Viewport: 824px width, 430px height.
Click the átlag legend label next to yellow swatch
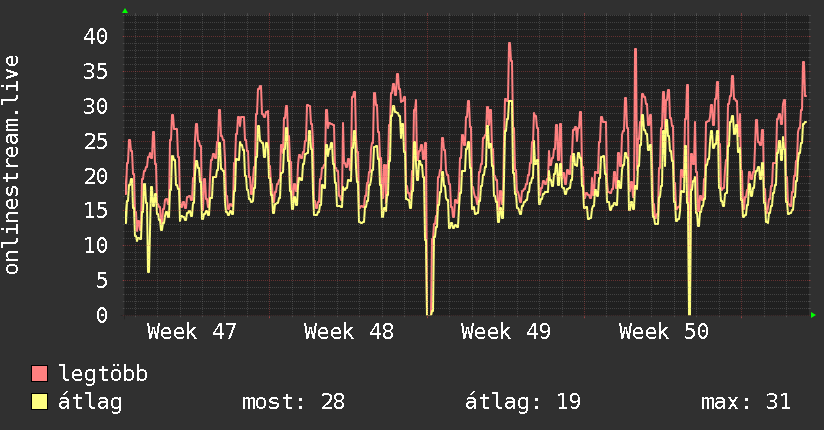tap(90, 403)
